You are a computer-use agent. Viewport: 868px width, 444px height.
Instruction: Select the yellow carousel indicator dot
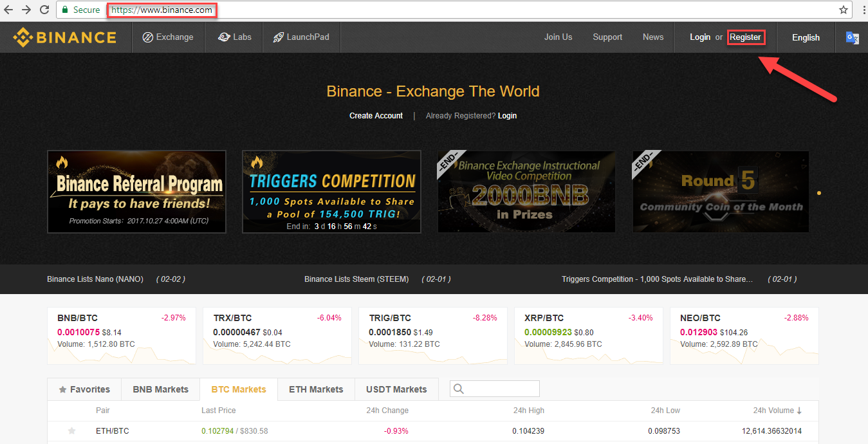click(818, 192)
